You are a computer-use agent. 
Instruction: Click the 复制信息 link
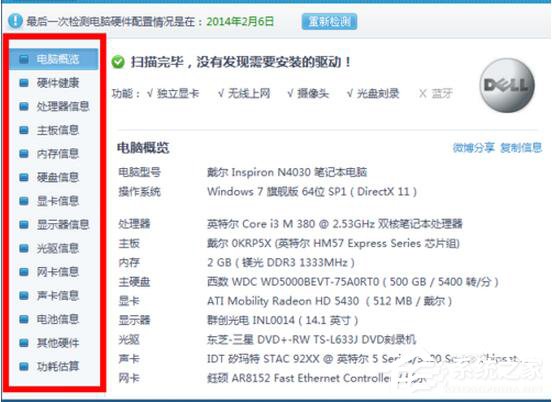click(x=521, y=148)
